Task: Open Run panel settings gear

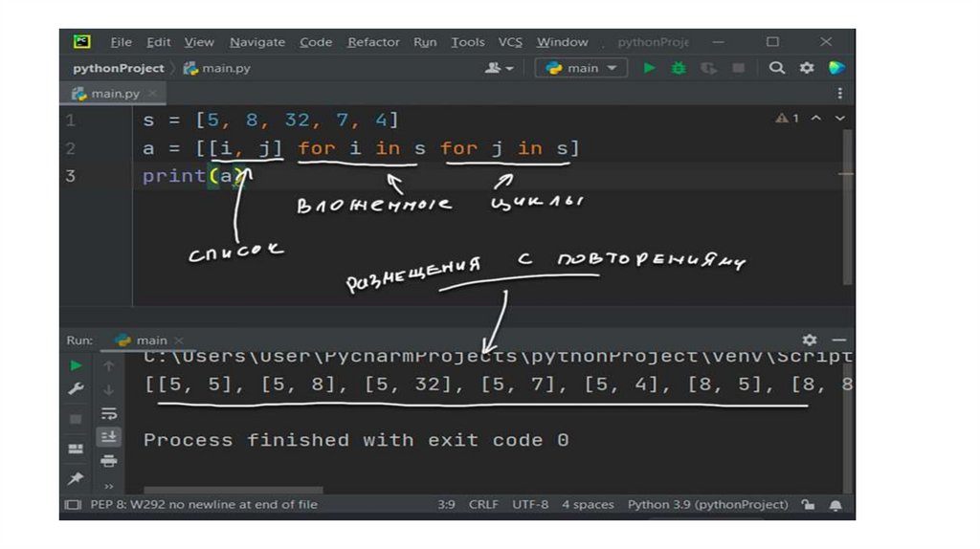Action: click(810, 340)
